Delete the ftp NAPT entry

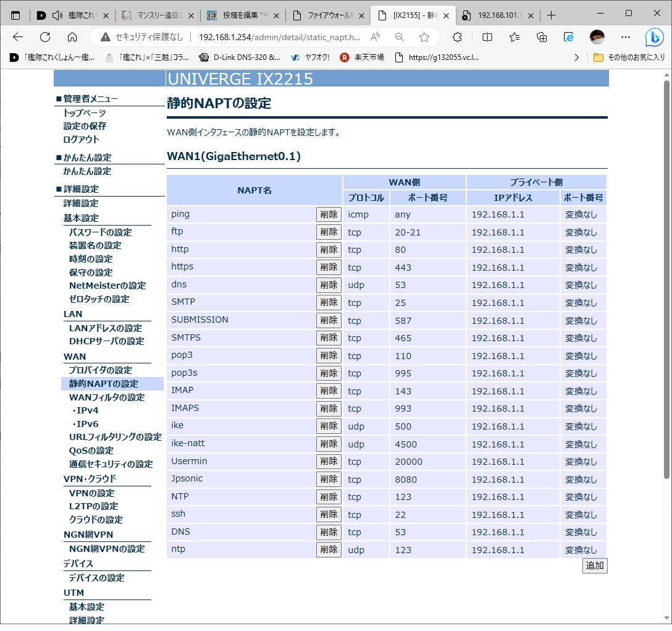tap(329, 232)
